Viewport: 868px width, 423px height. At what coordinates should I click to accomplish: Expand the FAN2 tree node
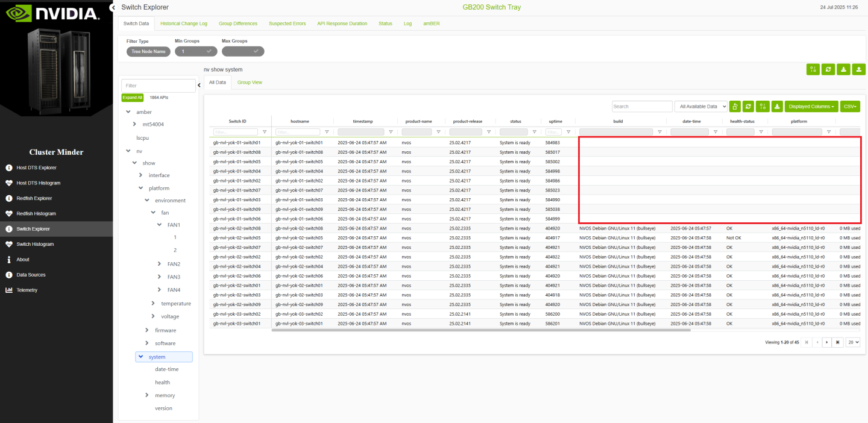point(159,264)
